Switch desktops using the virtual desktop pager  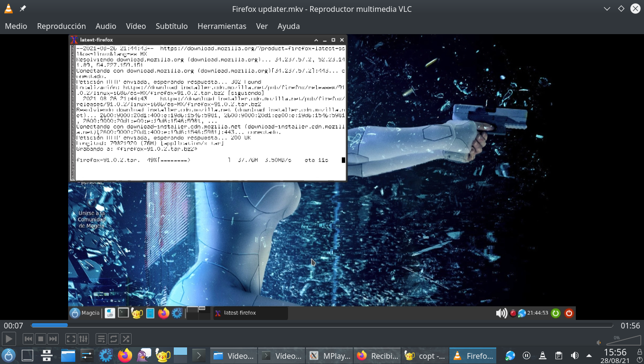(x=180, y=355)
